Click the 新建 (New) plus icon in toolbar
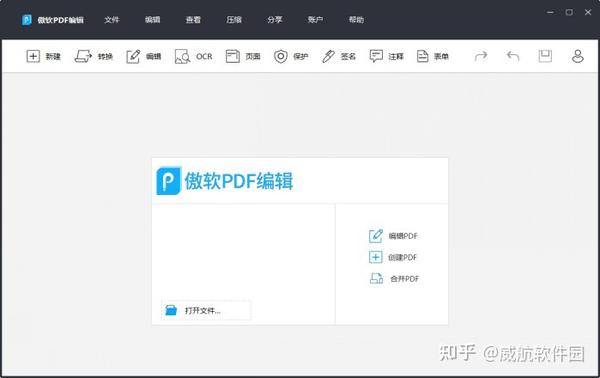600x378 pixels. [x=33, y=56]
